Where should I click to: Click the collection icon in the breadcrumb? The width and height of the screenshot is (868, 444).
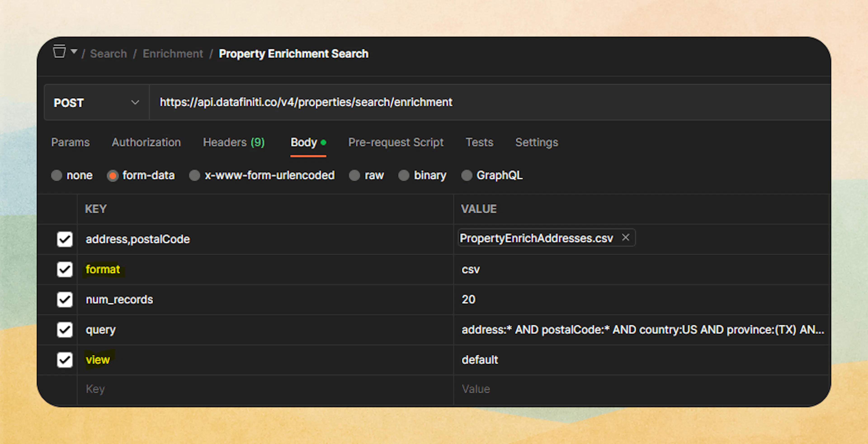(x=59, y=52)
